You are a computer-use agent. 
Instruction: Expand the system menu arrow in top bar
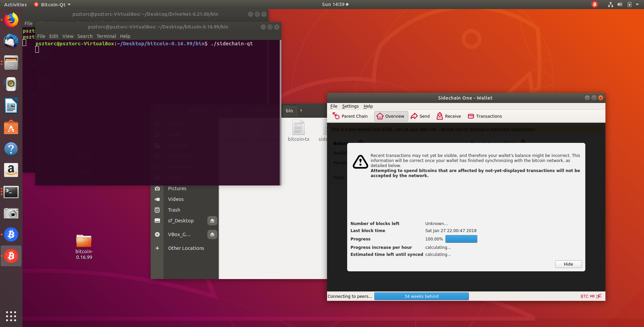click(637, 4)
